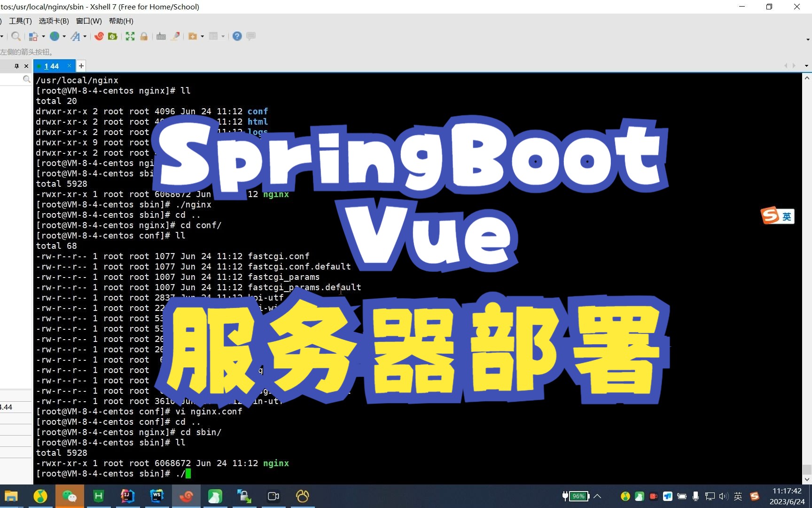Image resolution: width=812 pixels, height=508 pixels.
Task: Click 'vi nginx.conf' command text
Action: tap(209, 412)
